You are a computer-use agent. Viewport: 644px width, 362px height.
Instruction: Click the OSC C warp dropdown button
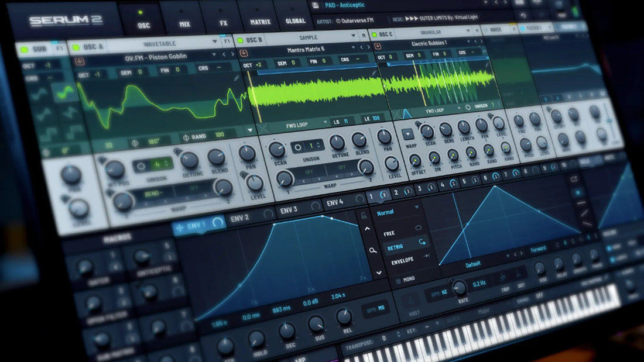tap(408, 134)
